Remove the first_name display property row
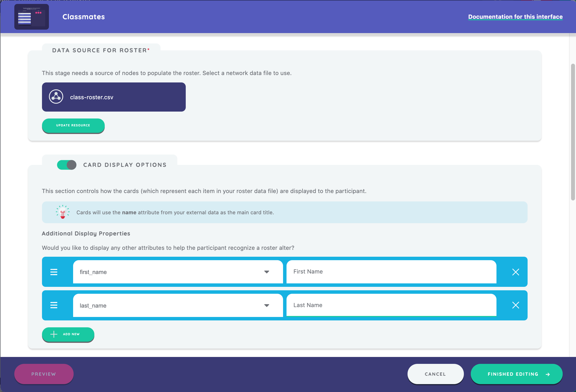 515,272
